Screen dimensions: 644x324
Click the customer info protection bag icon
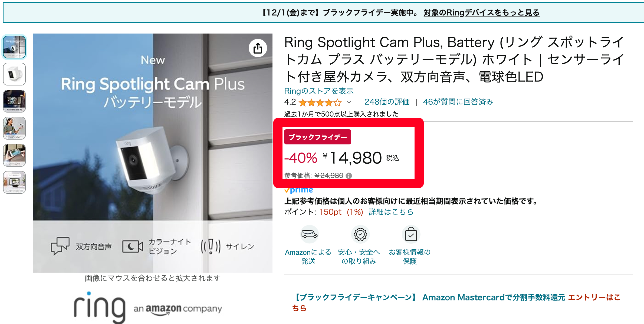411,234
